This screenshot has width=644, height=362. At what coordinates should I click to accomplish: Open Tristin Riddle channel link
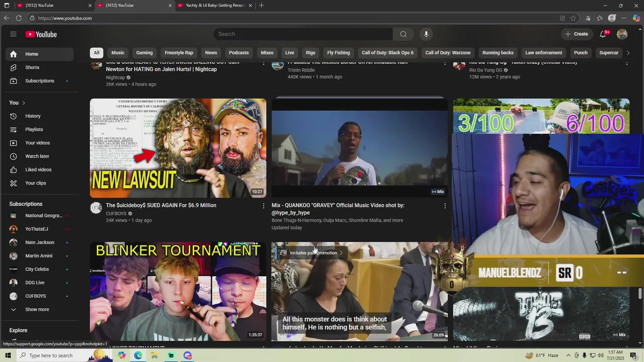[x=301, y=70]
